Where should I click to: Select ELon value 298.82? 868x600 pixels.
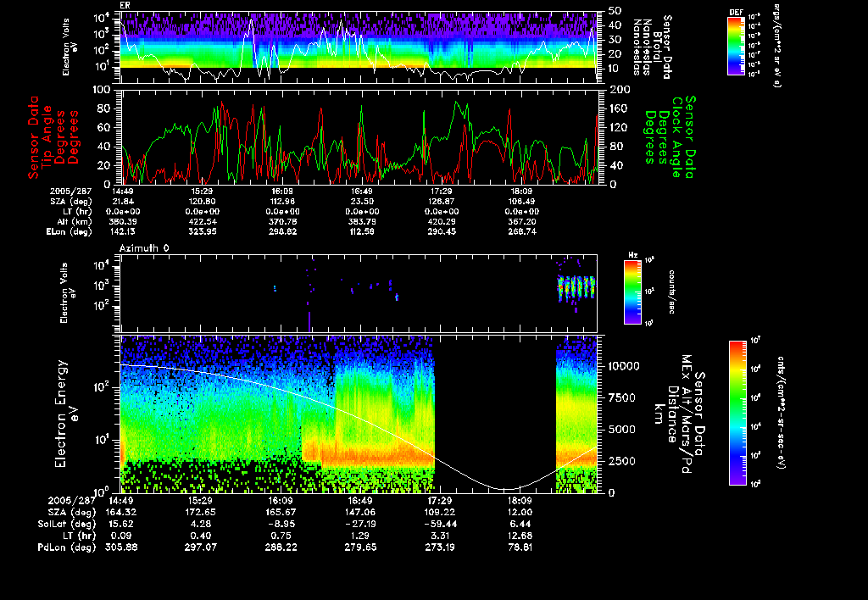click(281, 232)
